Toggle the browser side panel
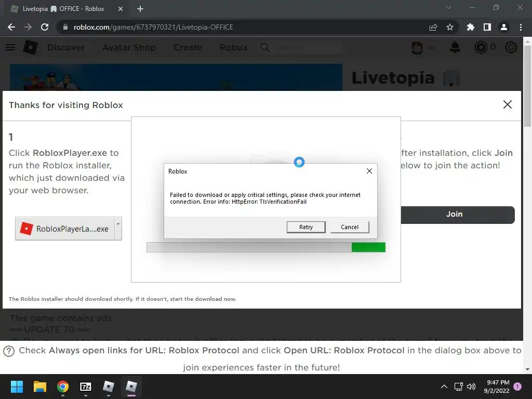532x399 pixels. pyautogui.click(x=487, y=27)
